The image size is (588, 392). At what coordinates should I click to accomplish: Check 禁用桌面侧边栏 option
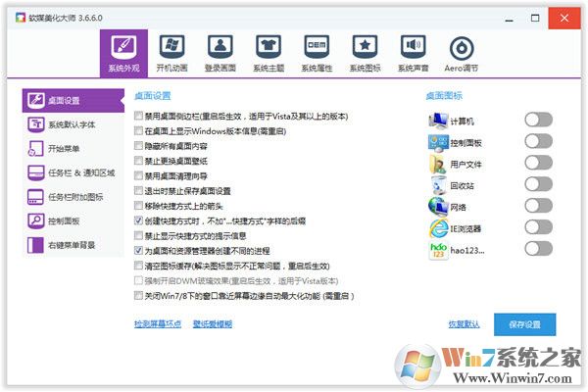point(138,116)
